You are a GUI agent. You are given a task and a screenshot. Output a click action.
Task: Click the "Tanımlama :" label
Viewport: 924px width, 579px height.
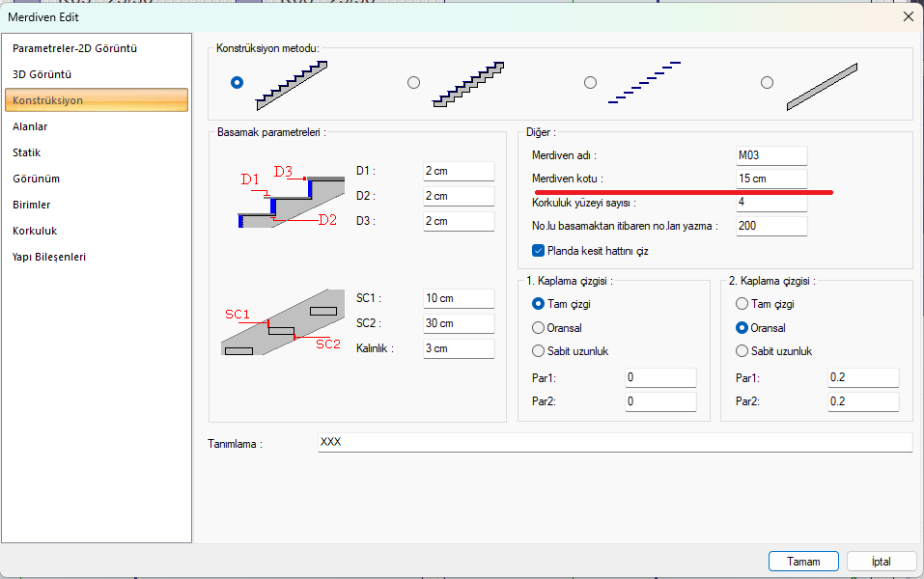click(x=235, y=444)
